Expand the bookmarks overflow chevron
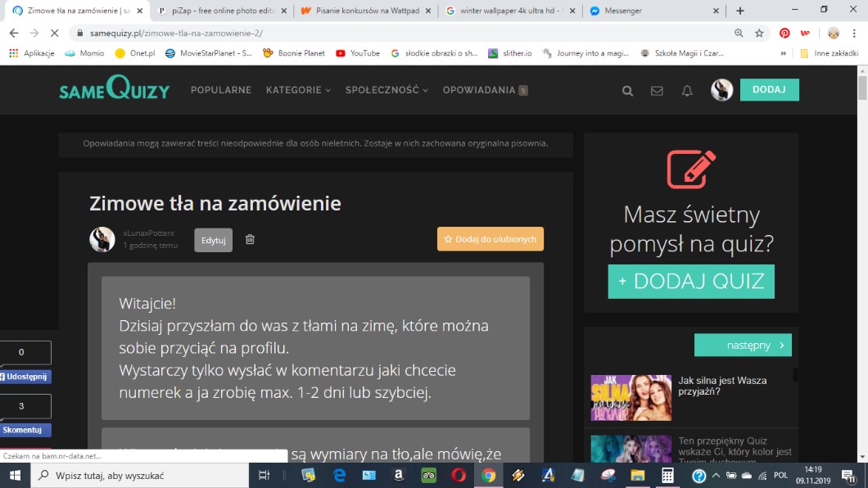 (783, 53)
